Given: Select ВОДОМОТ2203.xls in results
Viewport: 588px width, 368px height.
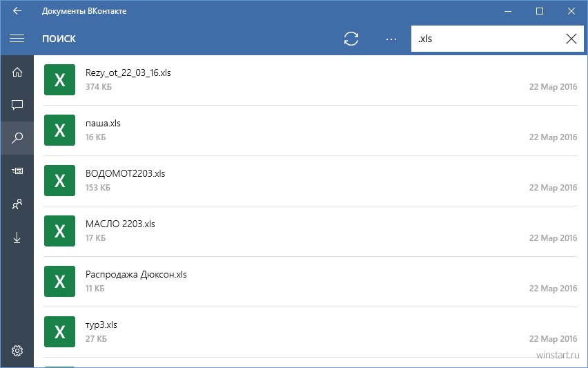Looking at the screenshot, I should click(x=311, y=180).
